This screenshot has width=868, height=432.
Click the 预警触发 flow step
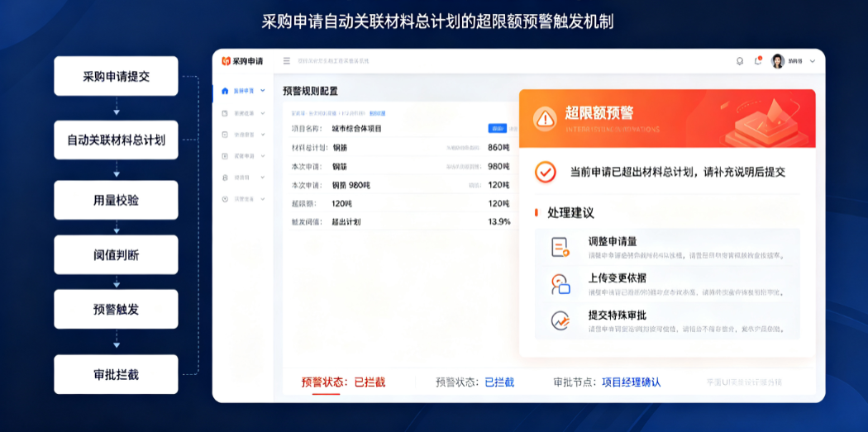117,309
